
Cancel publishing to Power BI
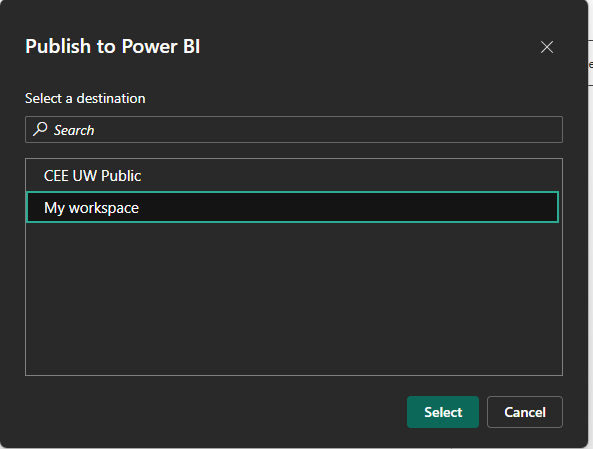(525, 412)
